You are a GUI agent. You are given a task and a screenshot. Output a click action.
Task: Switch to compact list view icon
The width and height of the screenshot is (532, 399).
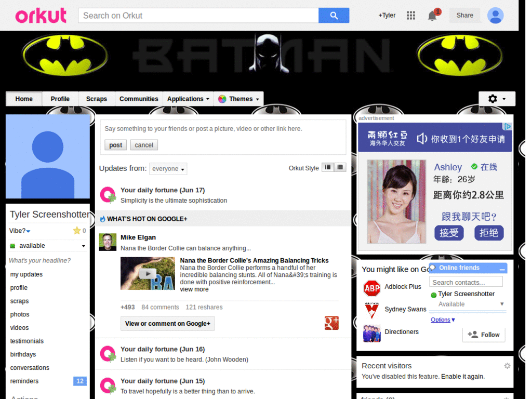340,167
